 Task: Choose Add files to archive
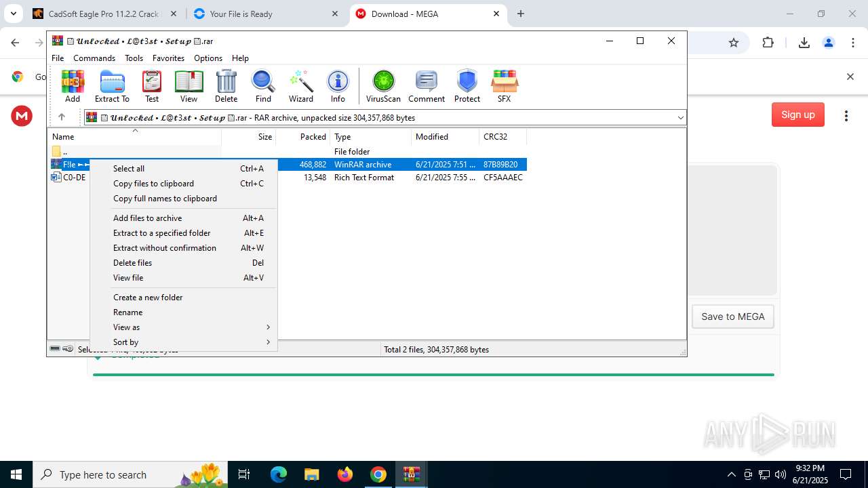tap(184, 218)
